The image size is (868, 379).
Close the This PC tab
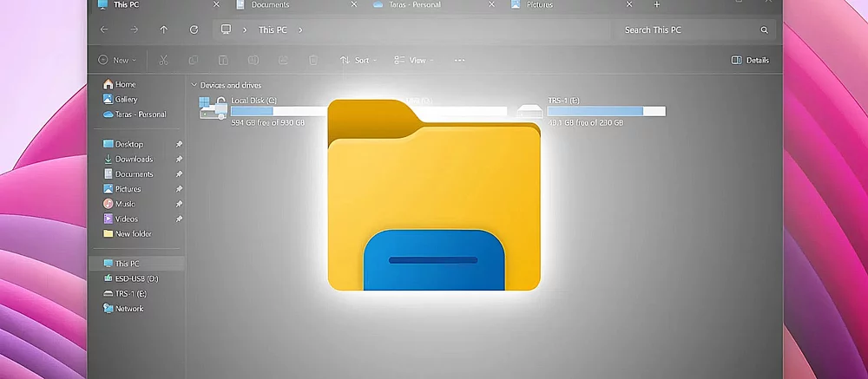coord(216,4)
